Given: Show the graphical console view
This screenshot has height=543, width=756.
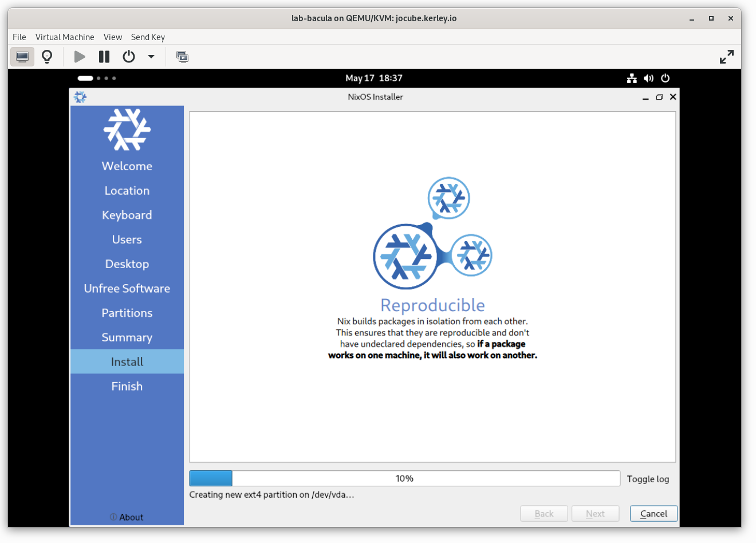Looking at the screenshot, I should coord(22,57).
